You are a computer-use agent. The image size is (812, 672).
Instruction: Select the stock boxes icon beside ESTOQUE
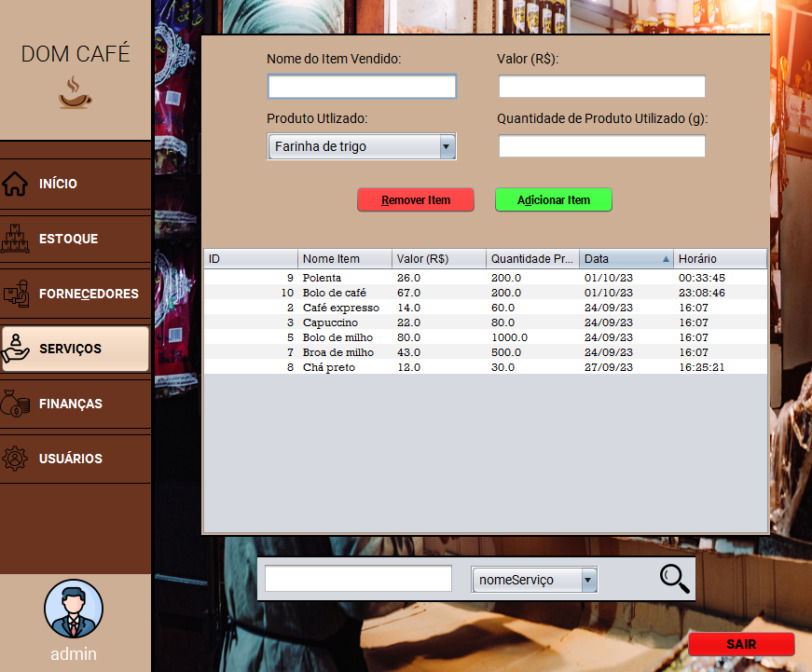17,239
